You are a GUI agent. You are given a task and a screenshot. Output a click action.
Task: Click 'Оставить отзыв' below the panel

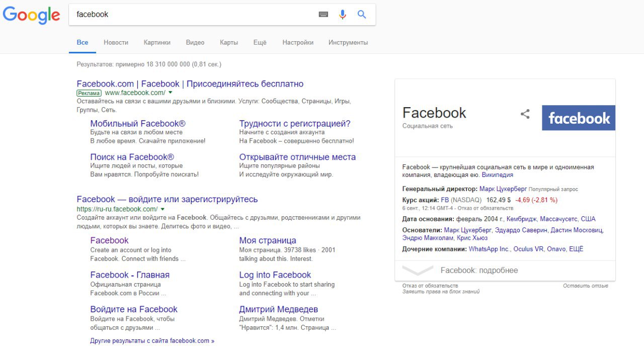coord(586,286)
